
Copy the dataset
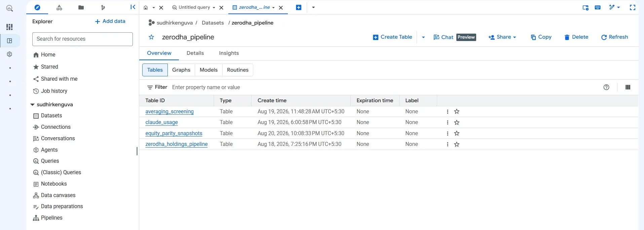pyautogui.click(x=541, y=37)
